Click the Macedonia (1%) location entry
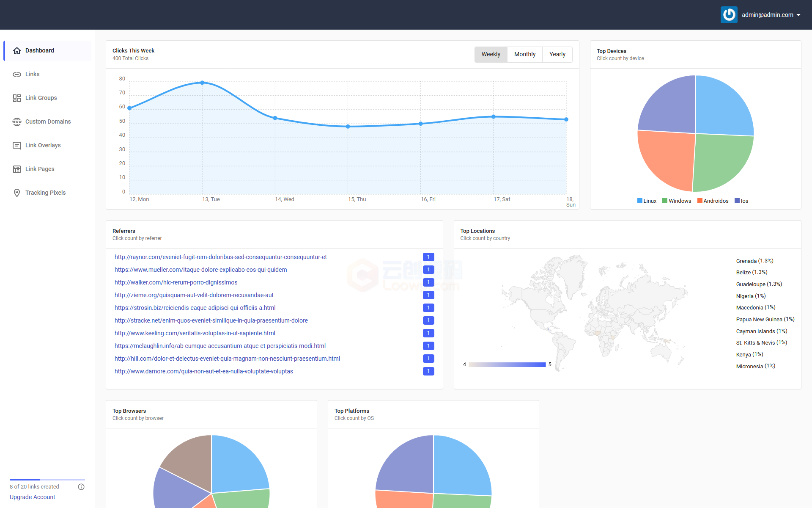This screenshot has width=812, height=508. [755, 307]
